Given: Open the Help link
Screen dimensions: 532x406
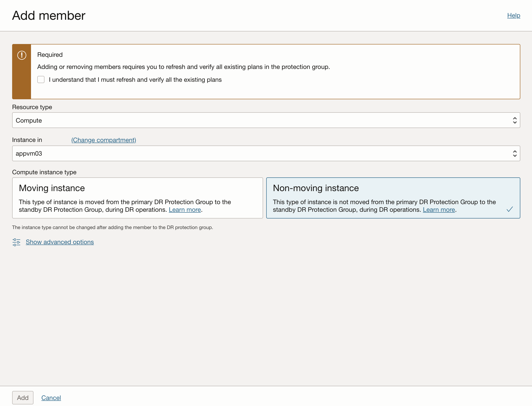Looking at the screenshot, I should 513,15.
